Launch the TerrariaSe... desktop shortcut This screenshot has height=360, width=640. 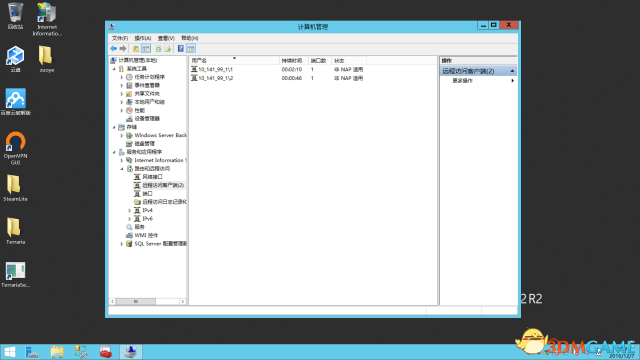[x=16, y=274]
